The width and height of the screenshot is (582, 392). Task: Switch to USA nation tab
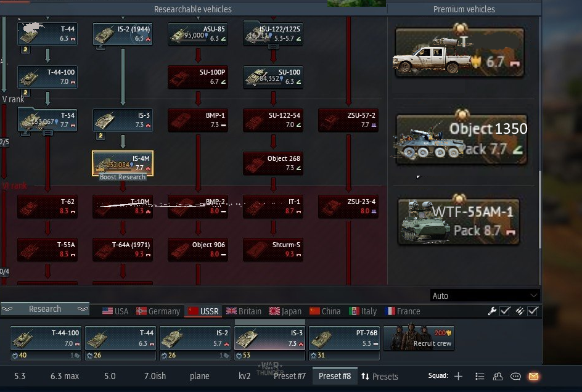[x=115, y=311]
